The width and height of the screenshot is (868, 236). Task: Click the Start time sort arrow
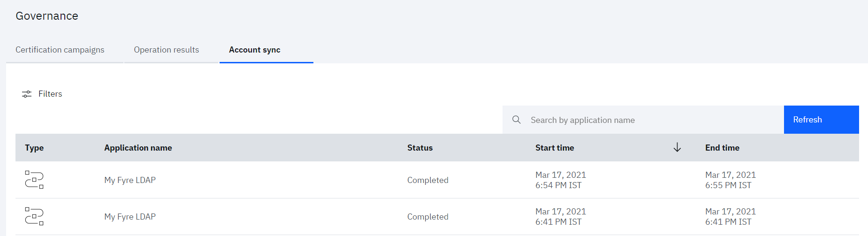tap(677, 148)
